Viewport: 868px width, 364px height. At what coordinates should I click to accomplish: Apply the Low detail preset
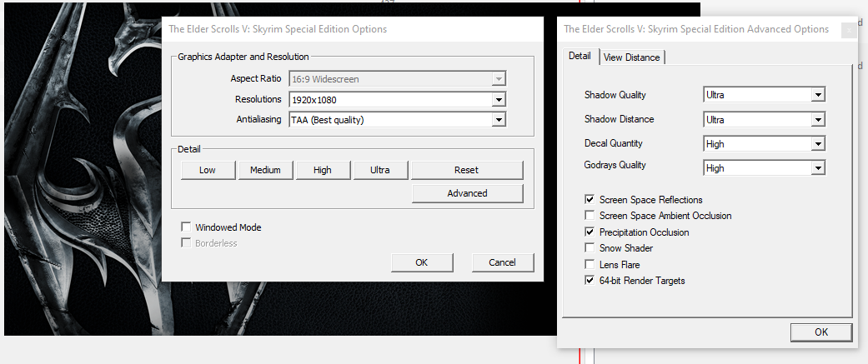pyautogui.click(x=208, y=170)
